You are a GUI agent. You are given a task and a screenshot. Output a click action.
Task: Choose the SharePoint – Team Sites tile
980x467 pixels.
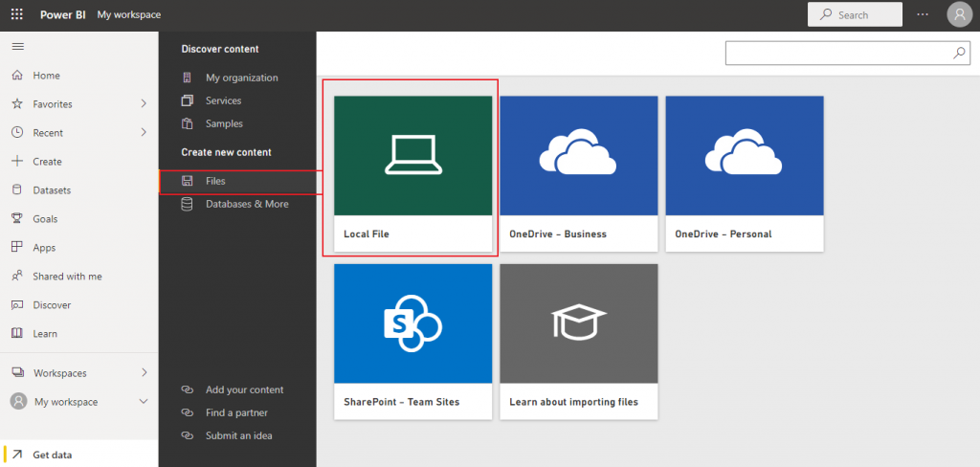pos(413,342)
